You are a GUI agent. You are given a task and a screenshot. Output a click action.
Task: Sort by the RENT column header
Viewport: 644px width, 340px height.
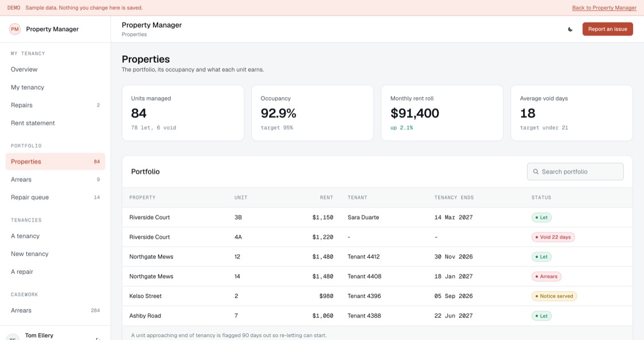point(327,198)
